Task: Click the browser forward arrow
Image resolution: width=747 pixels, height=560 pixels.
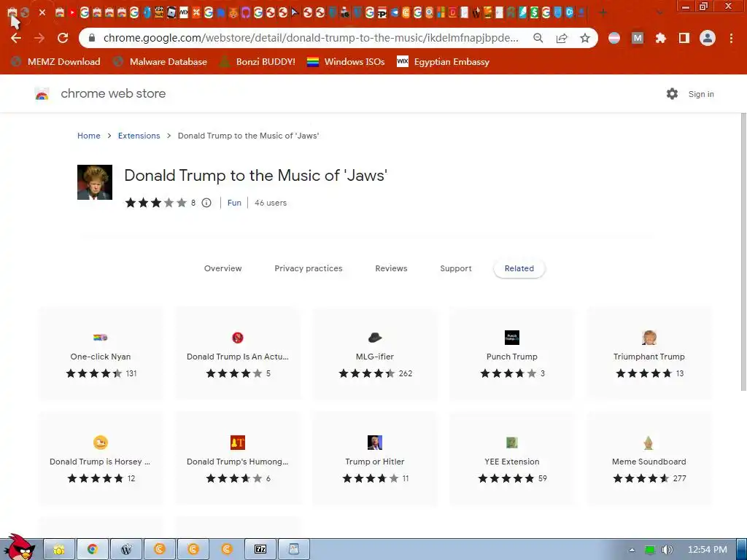Action: [39, 38]
